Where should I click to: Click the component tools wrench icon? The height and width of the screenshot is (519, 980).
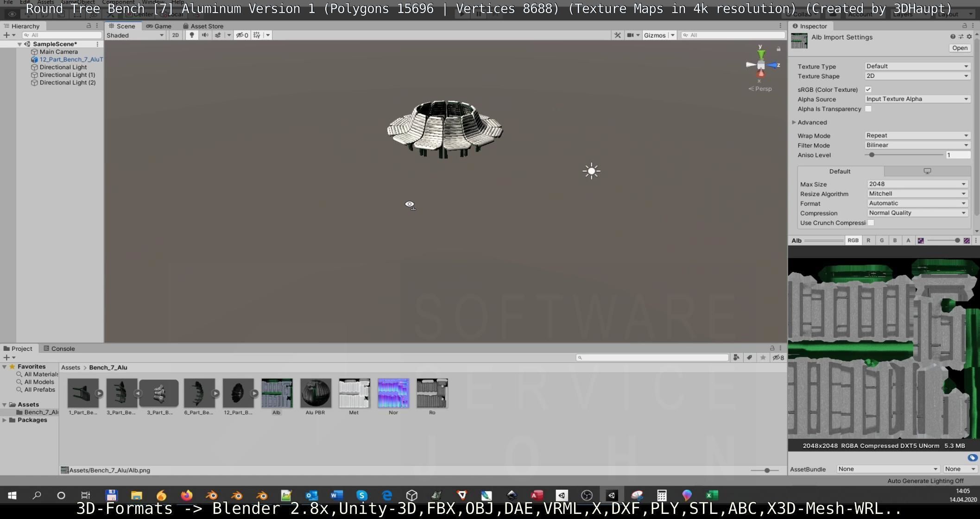point(617,35)
